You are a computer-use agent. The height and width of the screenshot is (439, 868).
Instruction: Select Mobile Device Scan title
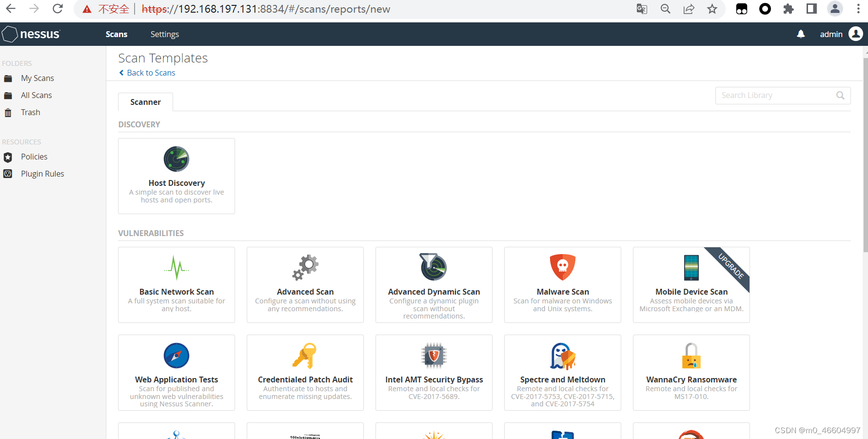tap(691, 292)
